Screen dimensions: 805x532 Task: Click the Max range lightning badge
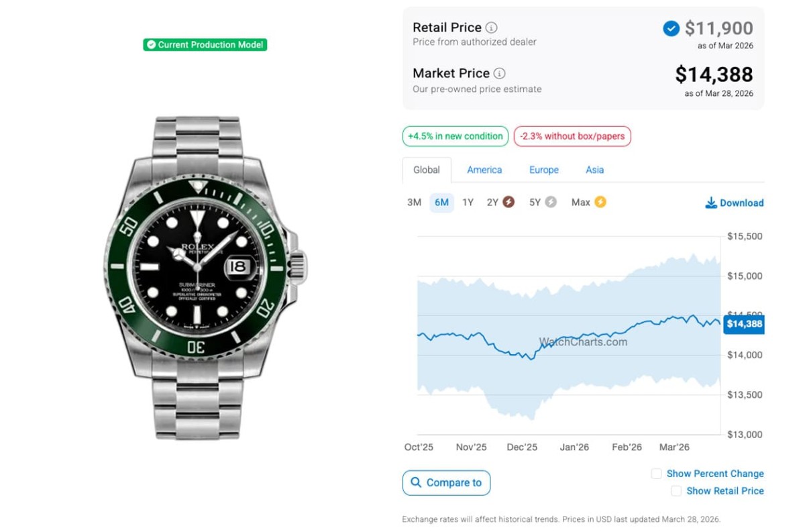[600, 202]
